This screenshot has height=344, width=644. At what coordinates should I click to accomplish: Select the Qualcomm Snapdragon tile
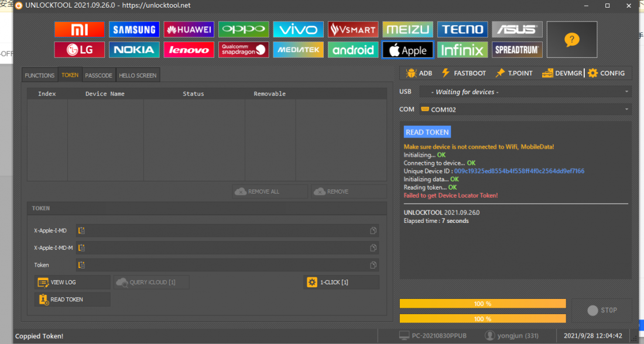click(x=244, y=50)
